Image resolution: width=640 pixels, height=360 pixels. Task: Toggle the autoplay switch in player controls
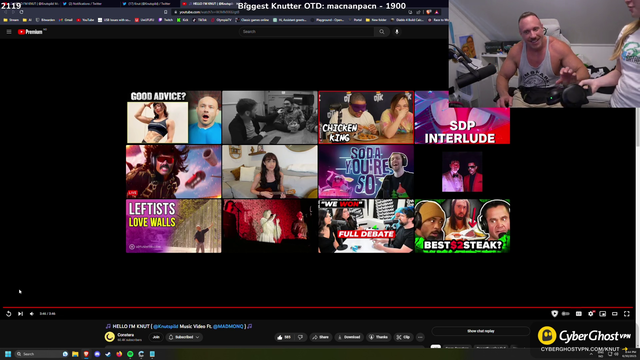point(566,313)
